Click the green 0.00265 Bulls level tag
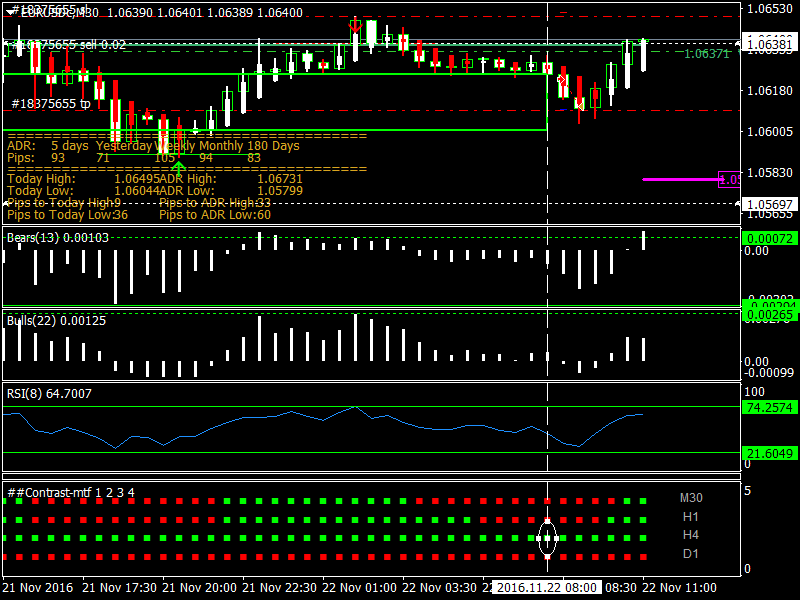800x600 pixels. pyautogui.click(x=769, y=315)
